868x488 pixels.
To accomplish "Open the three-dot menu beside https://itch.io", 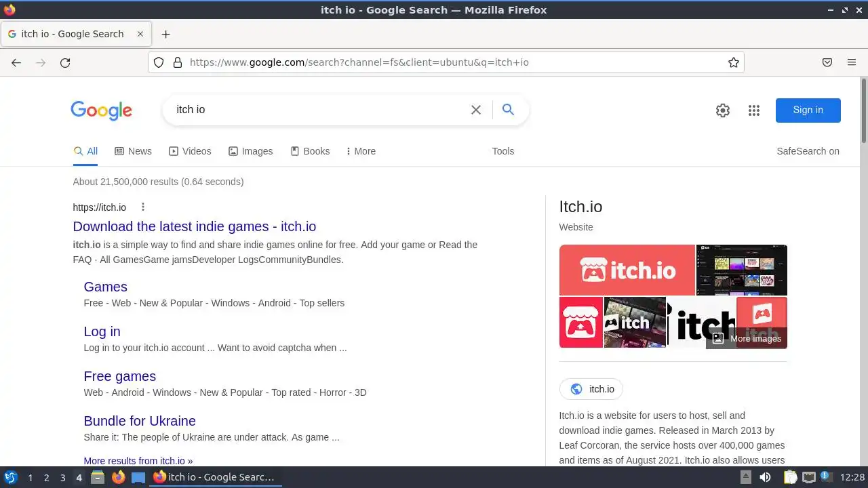I will pyautogui.click(x=142, y=207).
